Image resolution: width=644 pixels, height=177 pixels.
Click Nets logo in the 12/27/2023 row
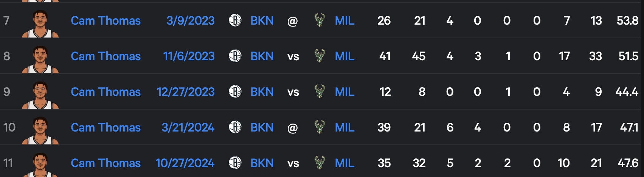point(235,92)
